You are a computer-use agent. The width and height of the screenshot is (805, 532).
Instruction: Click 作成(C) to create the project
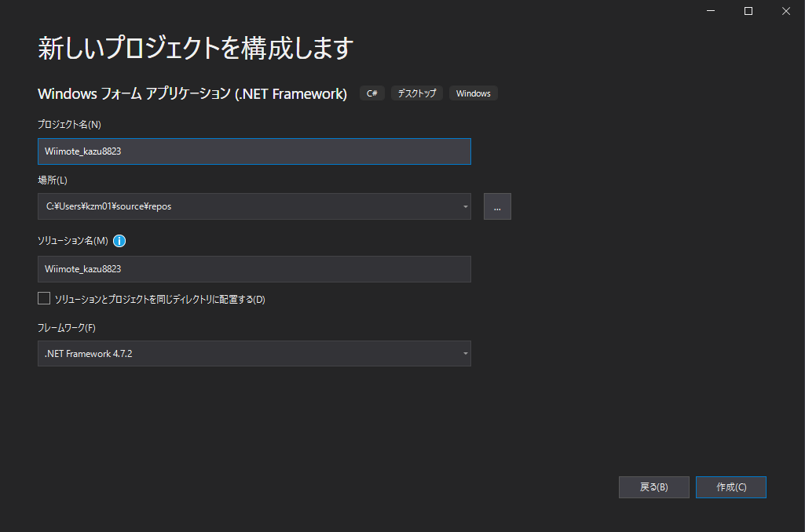point(730,486)
